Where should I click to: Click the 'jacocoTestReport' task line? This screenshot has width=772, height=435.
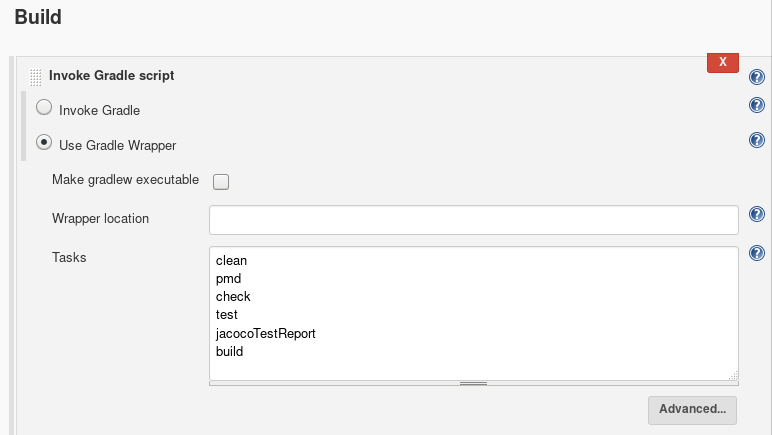pyautogui.click(x=265, y=334)
